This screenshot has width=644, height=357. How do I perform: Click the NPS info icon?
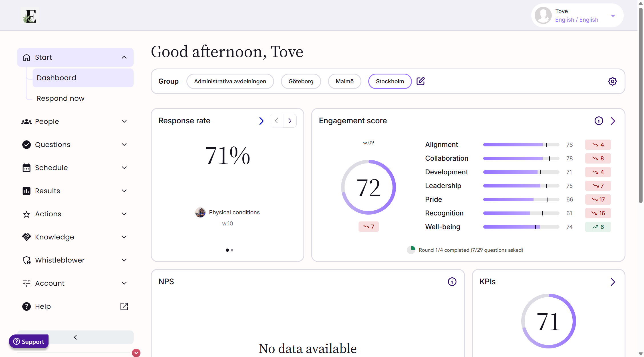(452, 282)
